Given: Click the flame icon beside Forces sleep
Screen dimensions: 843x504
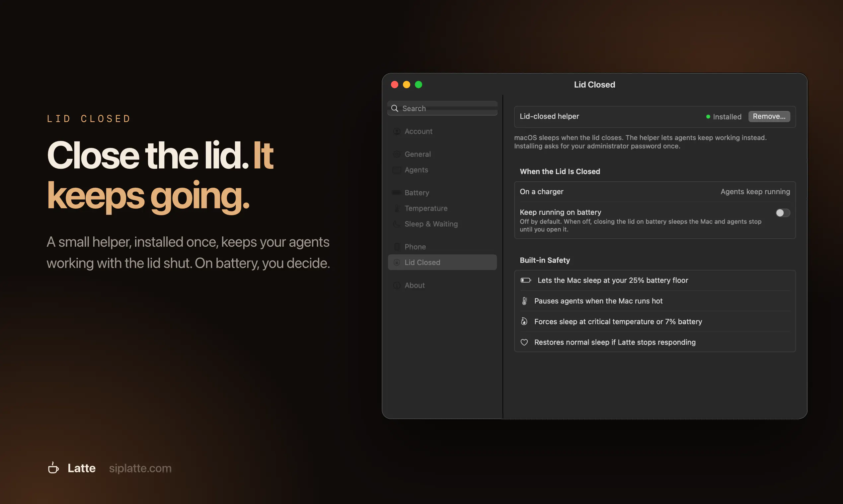Looking at the screenshot, I should [x=524, y=321].
